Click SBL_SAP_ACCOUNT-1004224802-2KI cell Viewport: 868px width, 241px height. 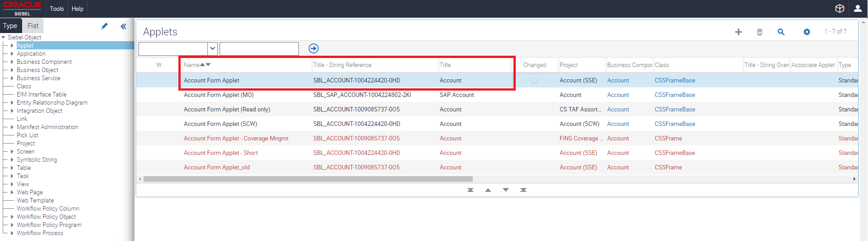pos(362,95)
